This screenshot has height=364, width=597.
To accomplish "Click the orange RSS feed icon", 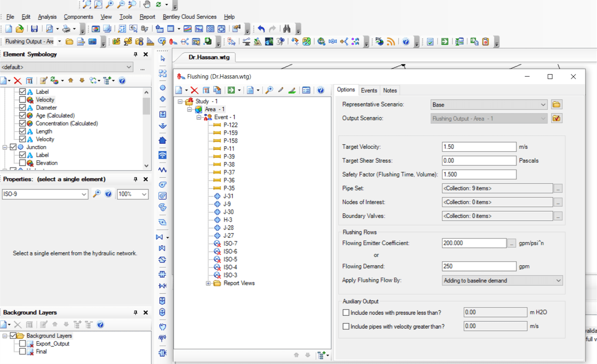I will [391, 42].
